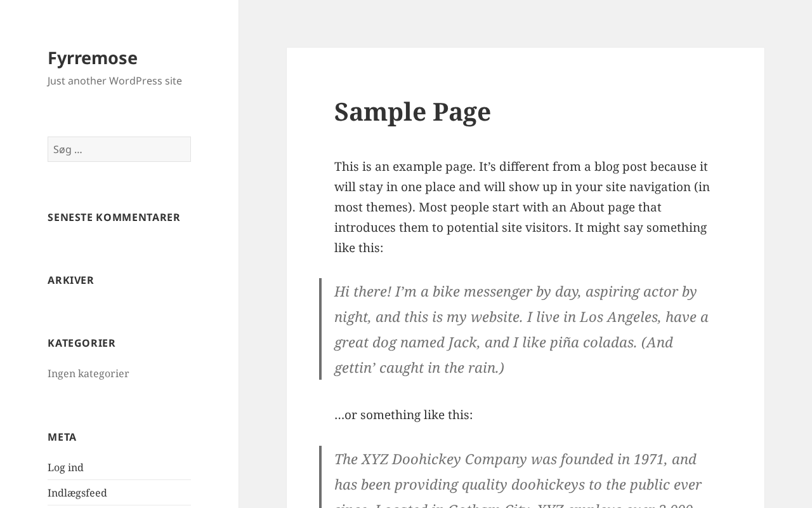Open the Log ind link
The image size is (812, 508).
65,467
